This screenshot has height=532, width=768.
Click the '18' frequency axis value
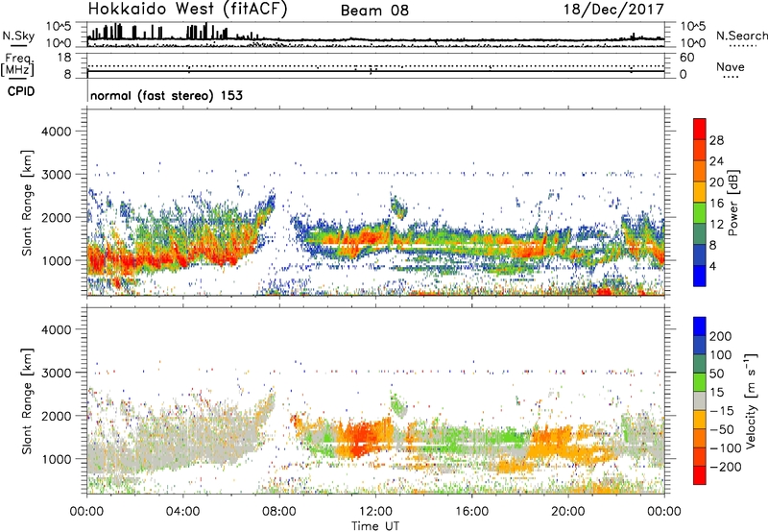(x=64, y=58)
